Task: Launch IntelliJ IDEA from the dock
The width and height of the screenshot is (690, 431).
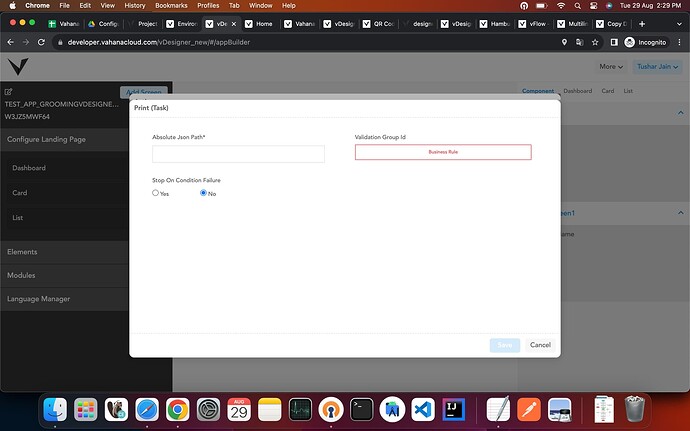Action: coord(453,410)
